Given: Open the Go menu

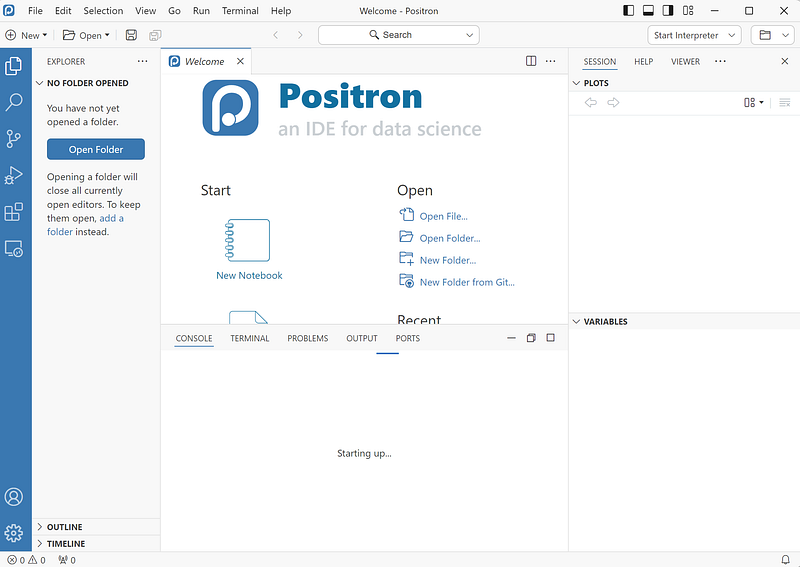Looking at the screenshot, I should [174, 11].
